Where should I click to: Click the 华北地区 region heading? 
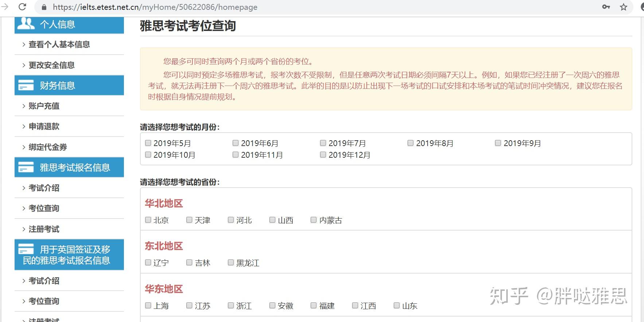[x=164, y=203]
